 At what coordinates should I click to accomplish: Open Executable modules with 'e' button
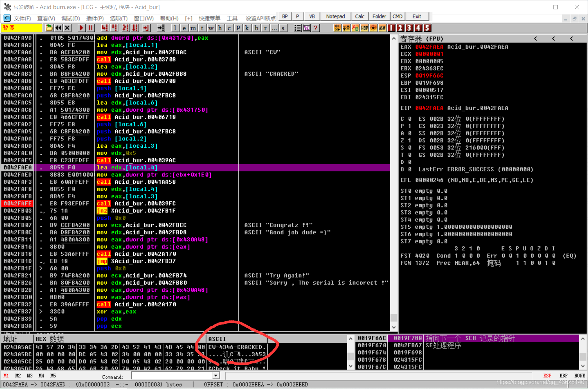tap(184, 28)
